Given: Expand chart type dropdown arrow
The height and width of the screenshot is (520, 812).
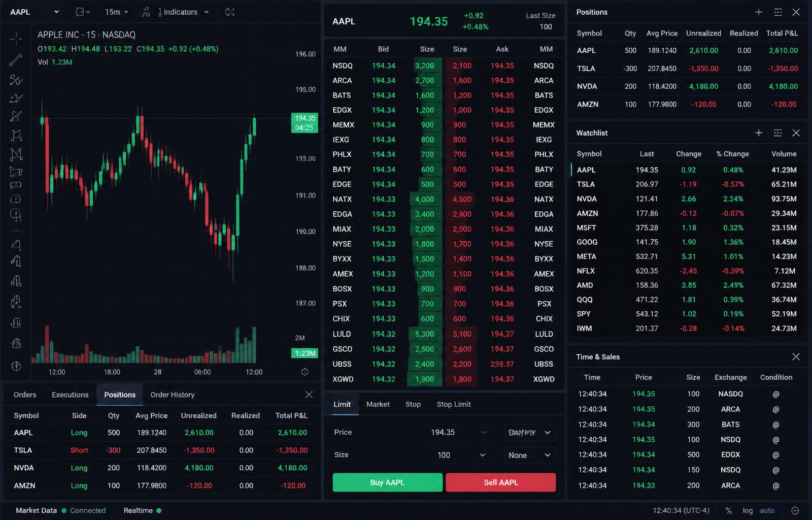Looking at the screenshot, I should (x=88, y=12).
